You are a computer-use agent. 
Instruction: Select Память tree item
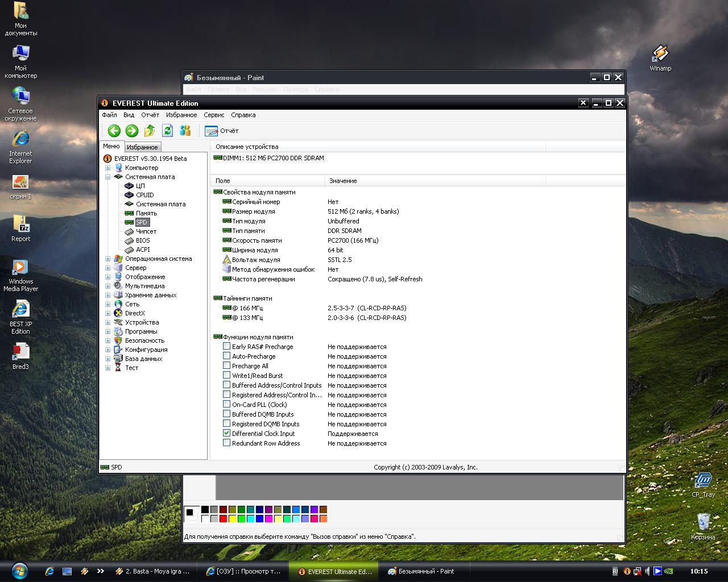pyautogui.click(x=146, y=213)
